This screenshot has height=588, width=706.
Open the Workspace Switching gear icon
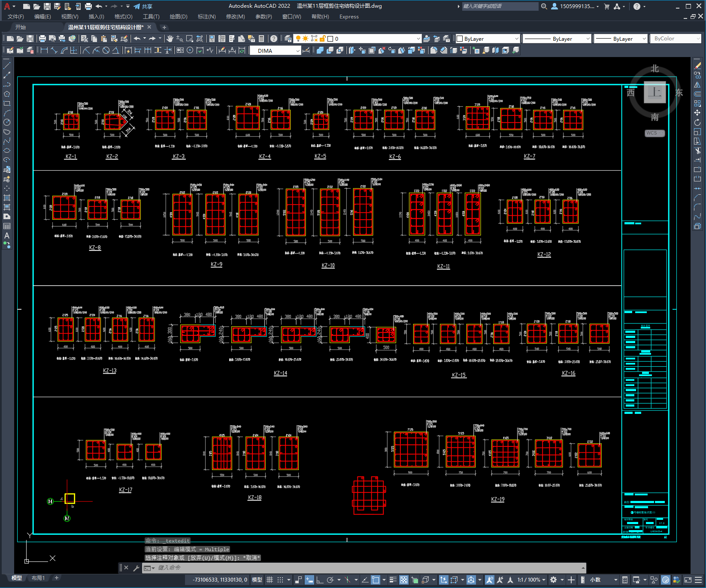[554, 580]
